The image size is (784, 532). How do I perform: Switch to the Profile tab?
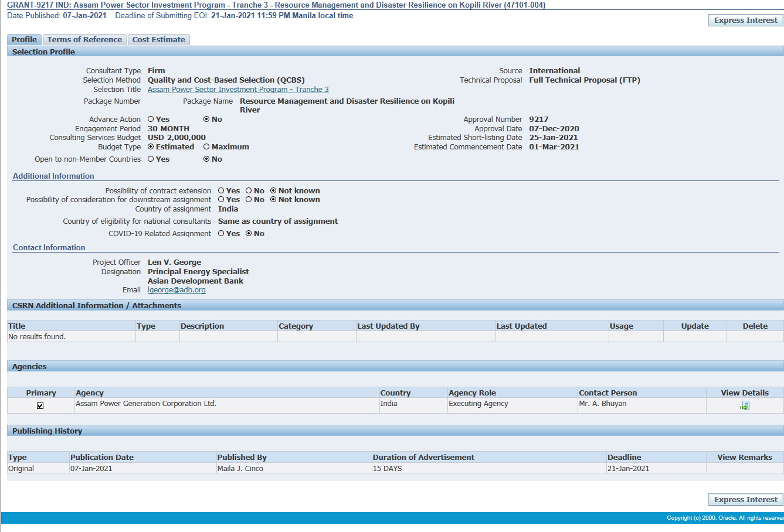coord(24,39)
